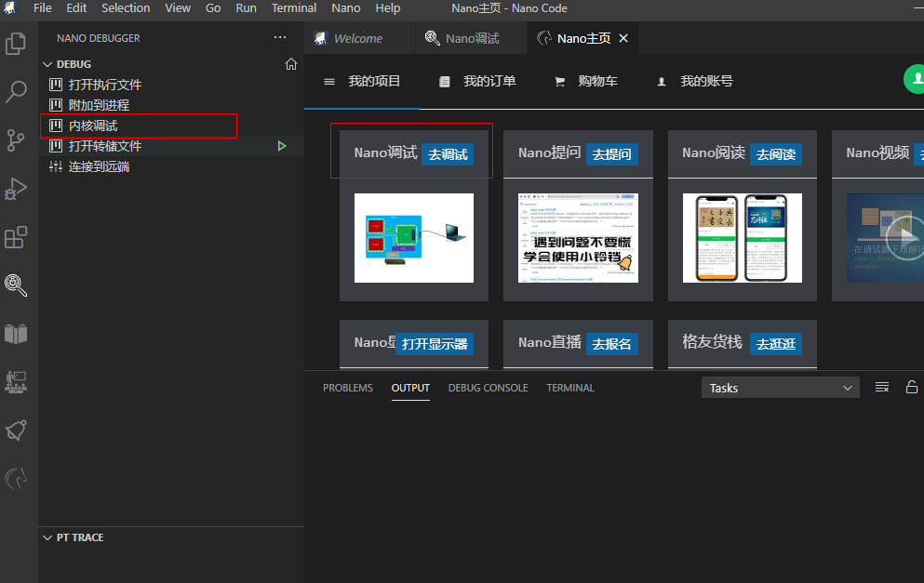The width and height of the screenshot is (924, 583).
Task: Click the 去逛逛 button
Action: coord(776,344)
